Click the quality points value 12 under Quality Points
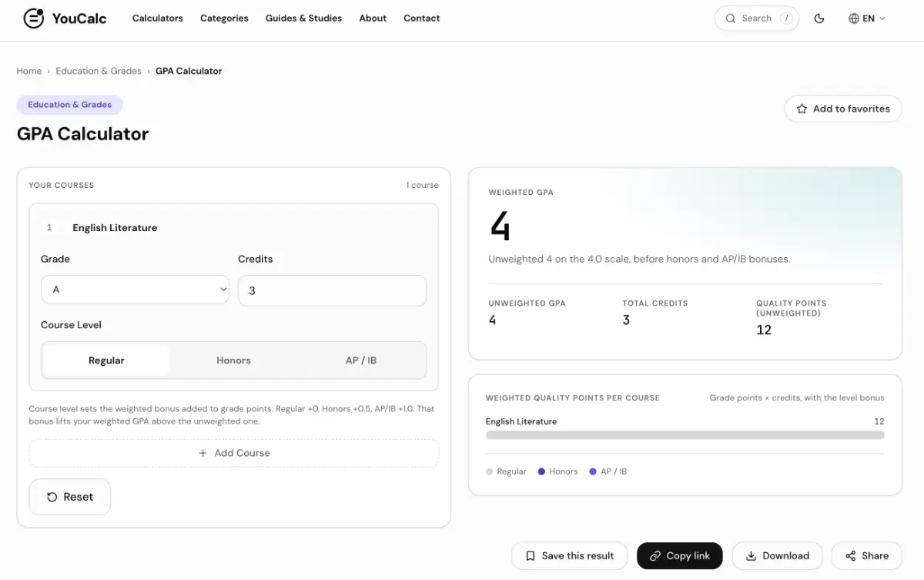The image size is (924, 580). click(x=764, y=330)
